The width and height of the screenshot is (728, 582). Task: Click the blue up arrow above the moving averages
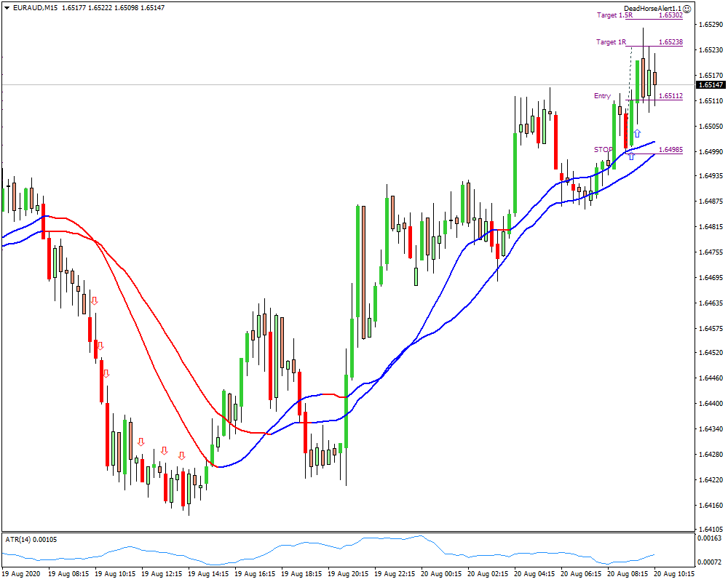[x=637, y=133]
